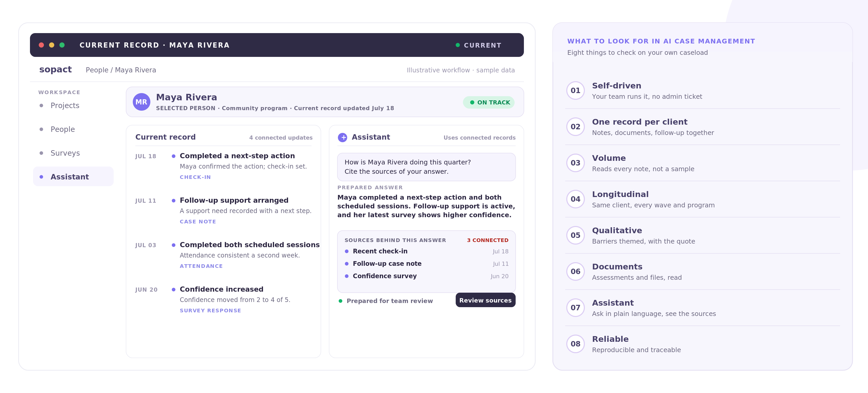Click the 08 badge beside Reliable
The height and width of the screenshot is (393, 868).
[x=575, y=344]
